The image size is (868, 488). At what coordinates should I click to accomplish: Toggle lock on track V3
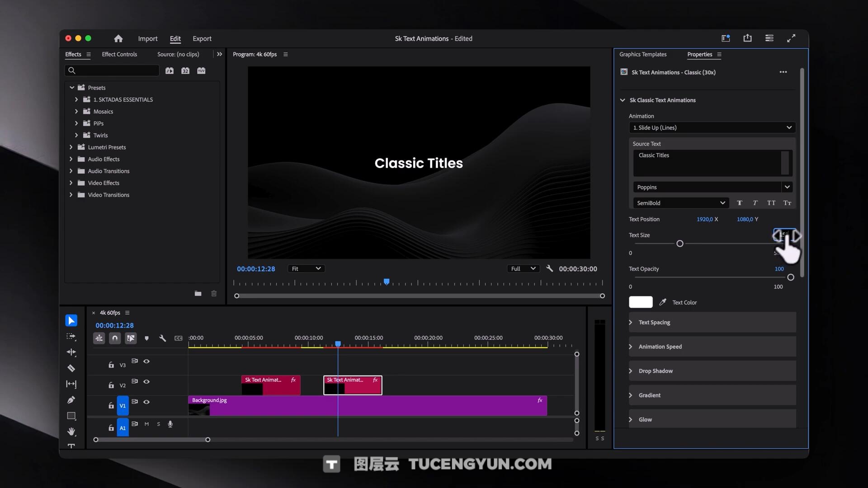pyautogui.click(x=111, y=365)
